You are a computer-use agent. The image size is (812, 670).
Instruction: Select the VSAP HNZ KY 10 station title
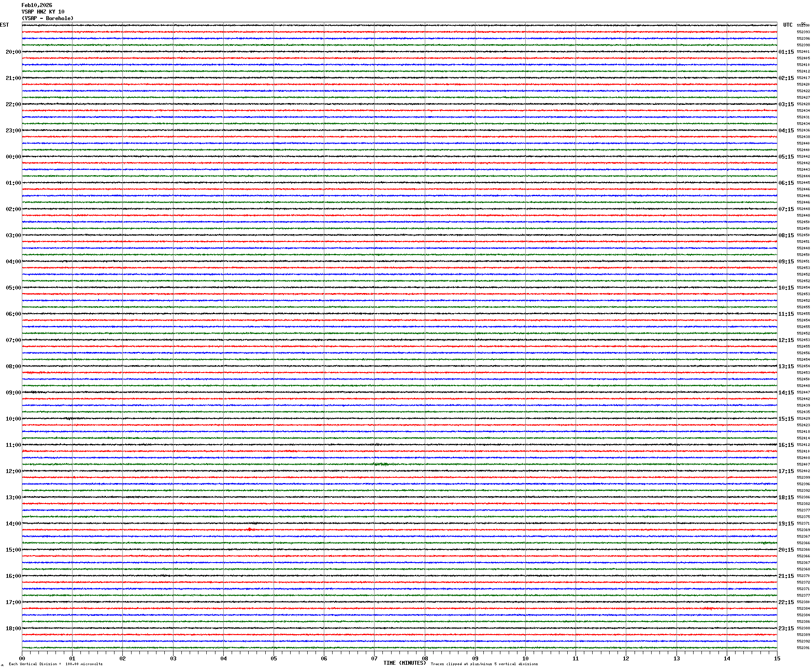(x=43, y=12)
